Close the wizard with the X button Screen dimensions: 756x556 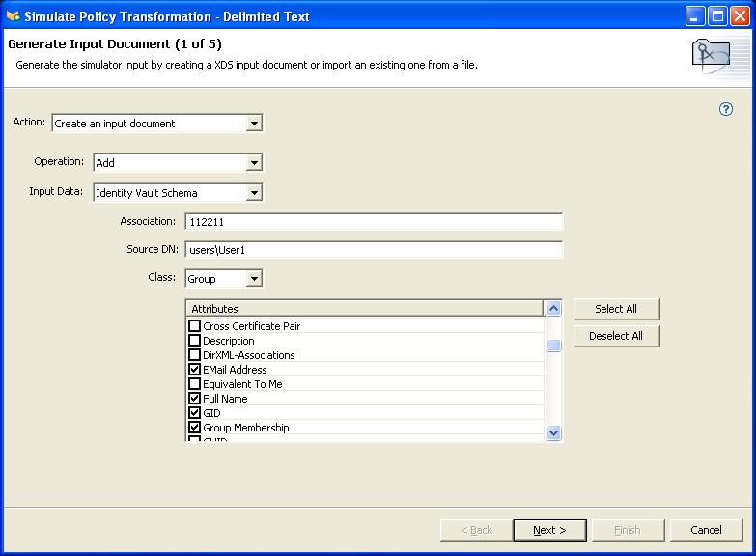[x=740, y=16]
